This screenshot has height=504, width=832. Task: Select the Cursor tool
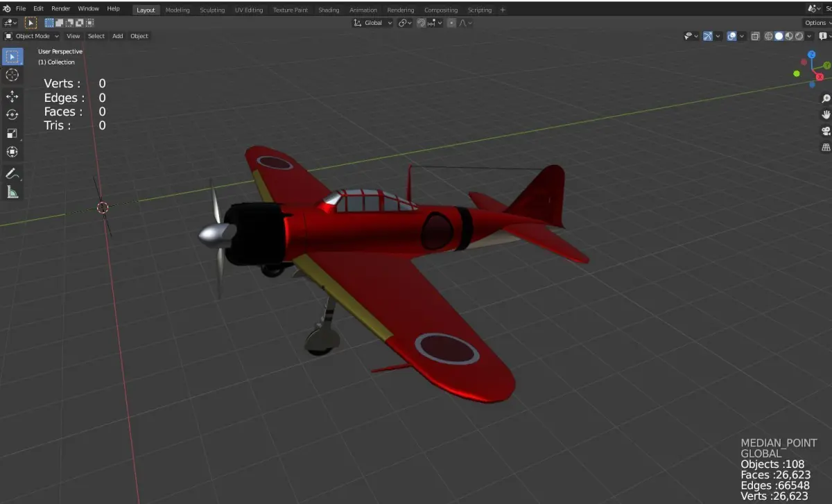tap(12, 75)
